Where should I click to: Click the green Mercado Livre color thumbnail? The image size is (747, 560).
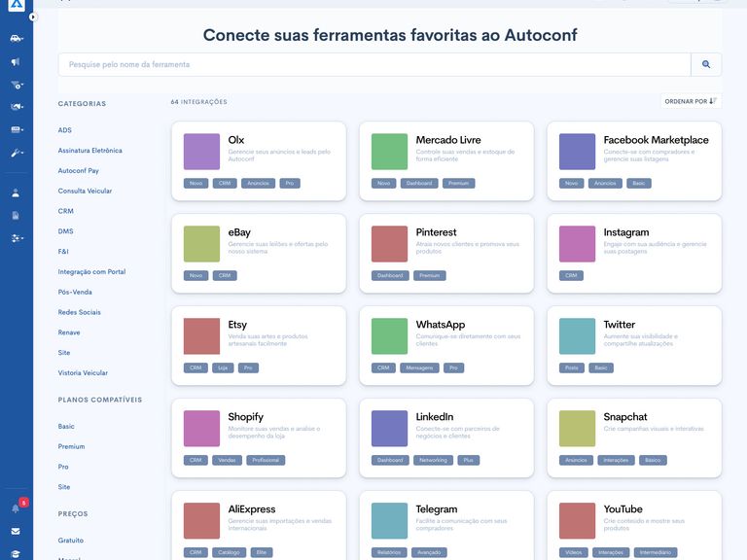point(389,152)
